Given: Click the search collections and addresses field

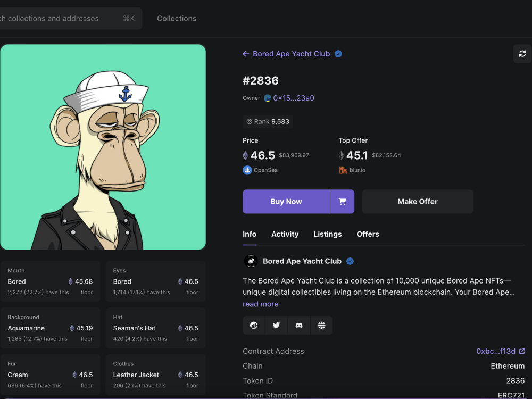Looking at the screenshot, I should 64,18.
